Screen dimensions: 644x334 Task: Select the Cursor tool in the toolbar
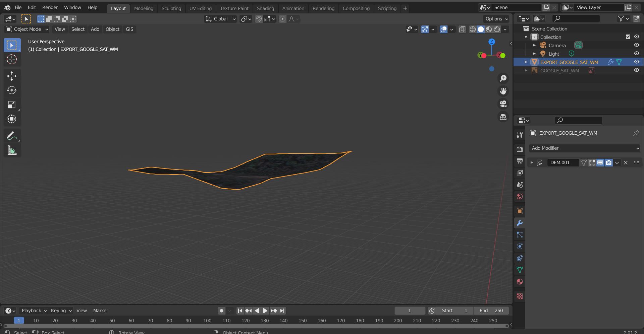coord(12,59)
